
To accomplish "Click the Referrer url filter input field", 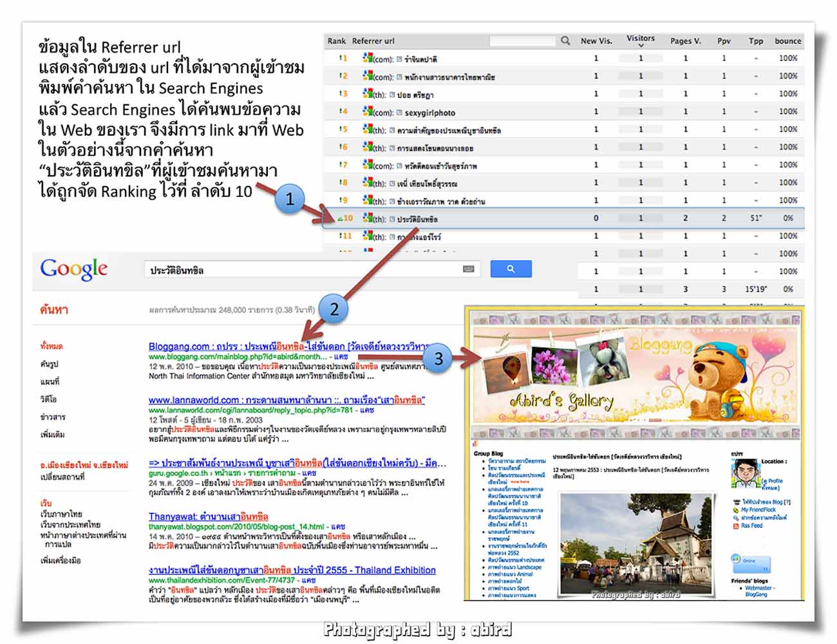I will (x=522, y=41).
